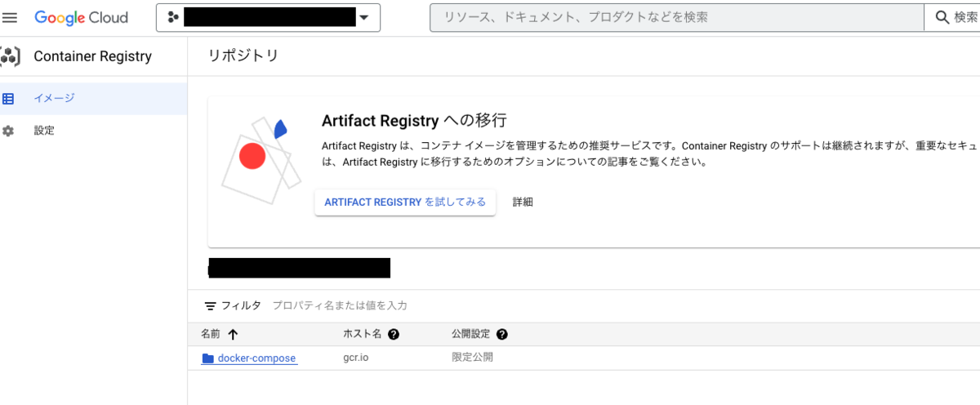Show help for ホスト名 column
Screen dimensions: 980x405
coord(394,334)
